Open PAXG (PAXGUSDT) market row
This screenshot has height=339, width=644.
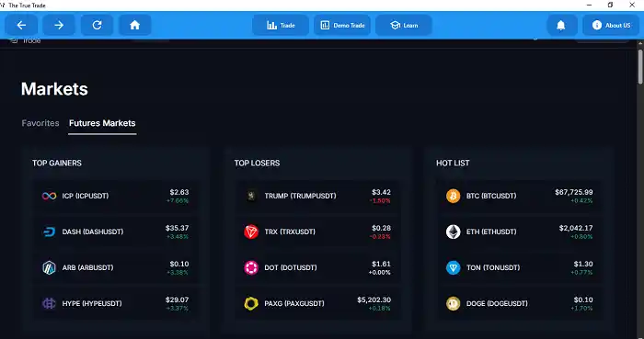318,303
